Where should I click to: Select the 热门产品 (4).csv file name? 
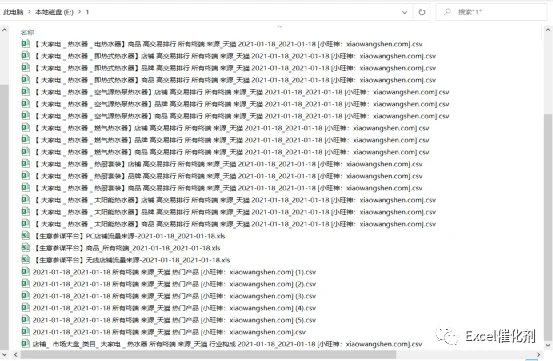click(x=175, y=308)
